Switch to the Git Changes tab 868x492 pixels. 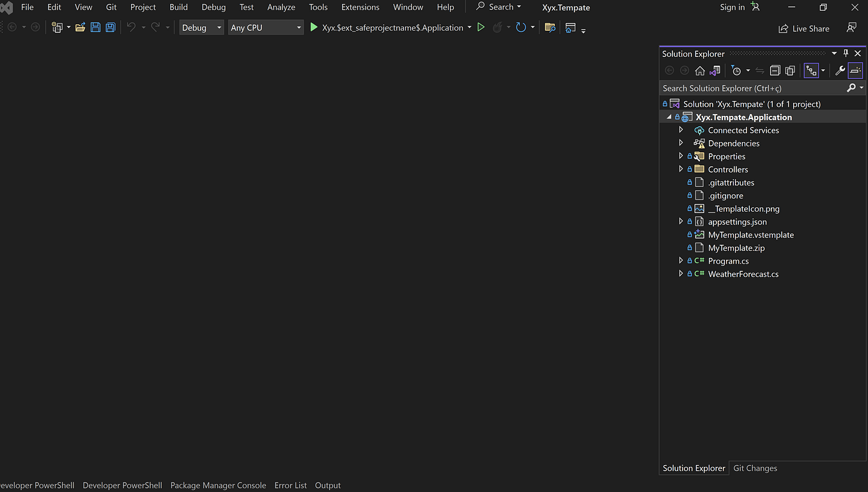pos(755,468)
